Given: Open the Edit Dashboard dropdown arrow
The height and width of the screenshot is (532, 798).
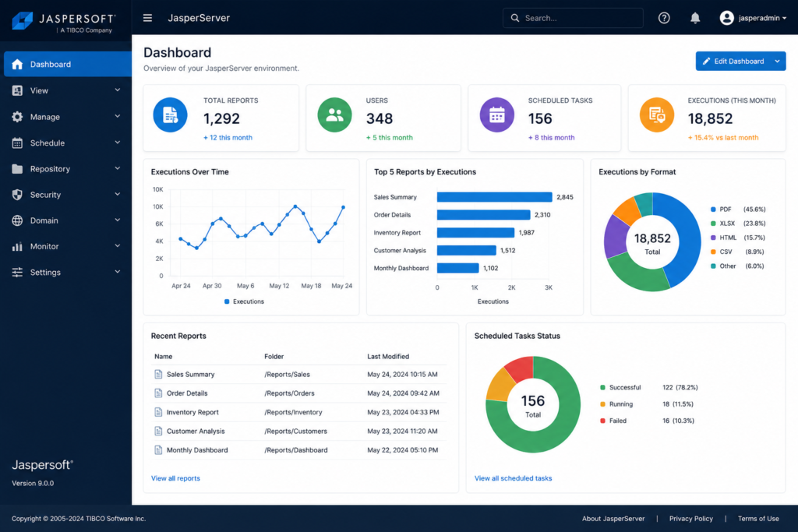Looking at the screenshot, I should 777,61.
